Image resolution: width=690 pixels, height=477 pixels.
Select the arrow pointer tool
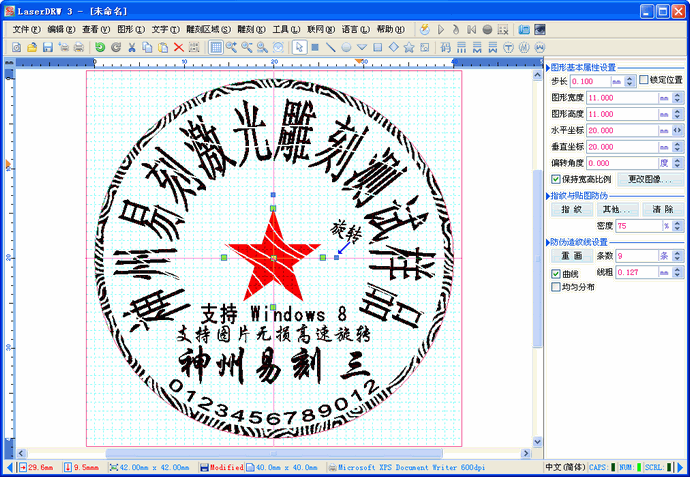[299, 47]
